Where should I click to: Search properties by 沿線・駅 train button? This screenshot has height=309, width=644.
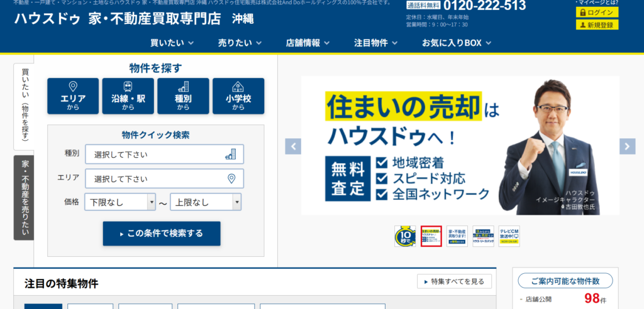128,96
